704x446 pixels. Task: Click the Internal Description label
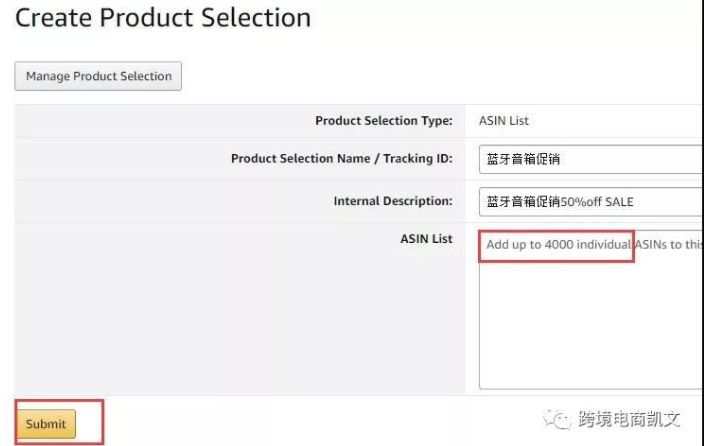pyautogui.click(x=392, y=201)
